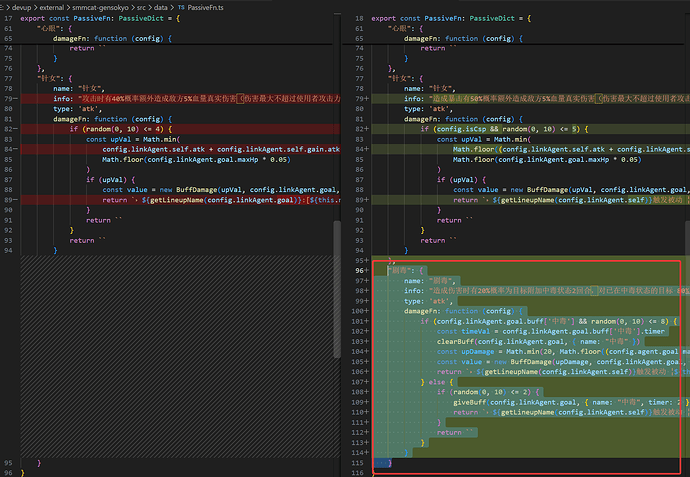Click added line number '105+' for BuffDamage
This screenshot has height=477, width=690.
(x=360, y=362)
